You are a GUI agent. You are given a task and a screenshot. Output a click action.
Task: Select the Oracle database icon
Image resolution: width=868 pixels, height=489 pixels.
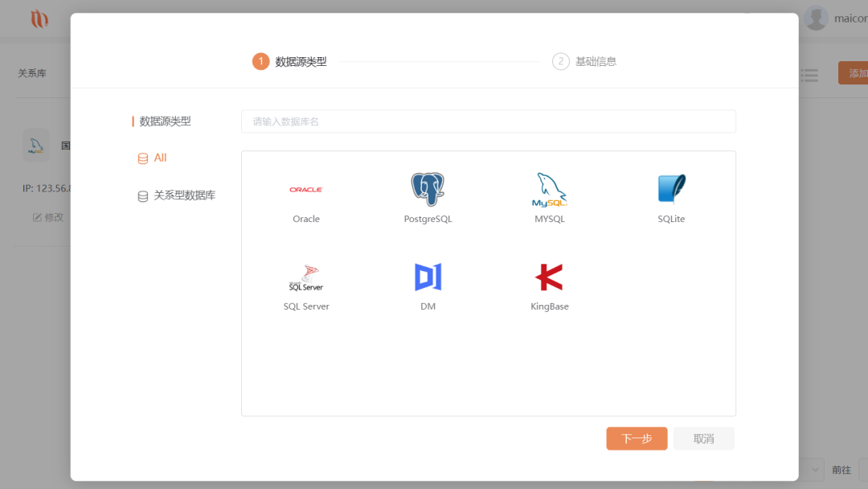pos(306,189)
